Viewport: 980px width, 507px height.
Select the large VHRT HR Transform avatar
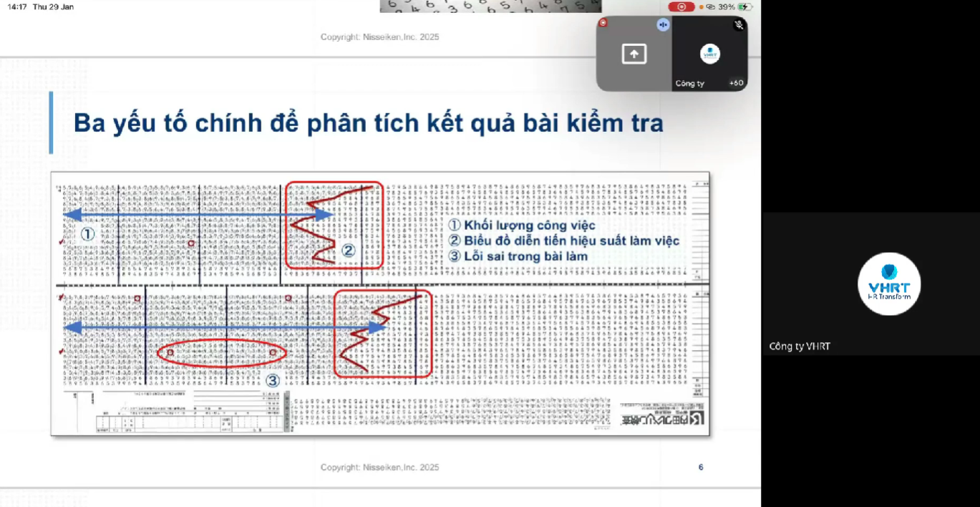[x=889, y=284]
